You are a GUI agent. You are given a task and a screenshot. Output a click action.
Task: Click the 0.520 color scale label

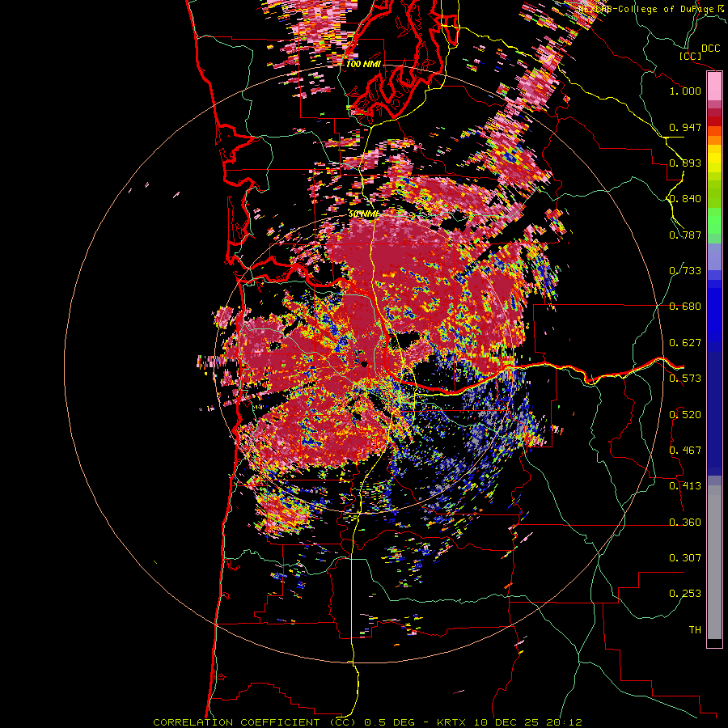(x=685, y=415)
